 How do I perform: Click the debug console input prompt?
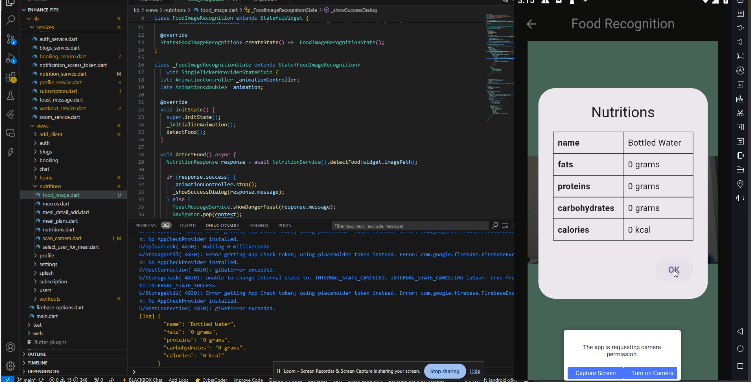321,371
